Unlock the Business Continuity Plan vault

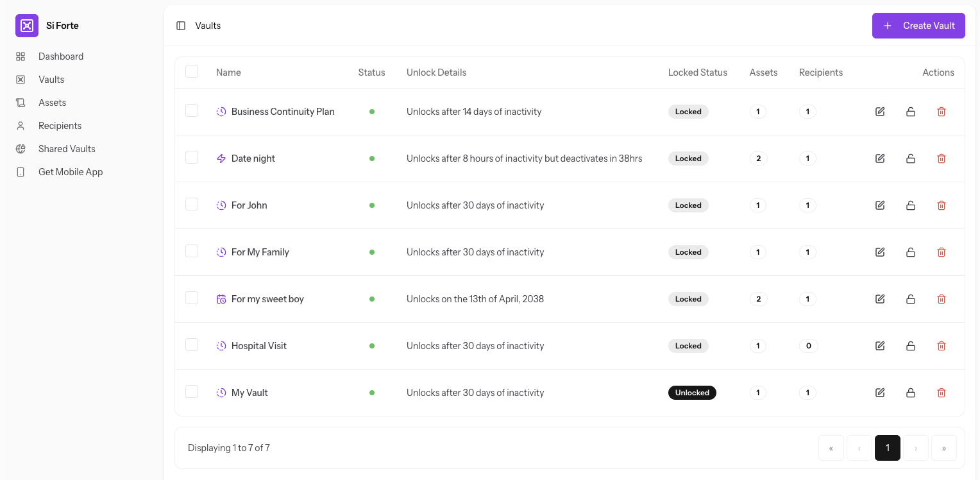tap(911, 112)
